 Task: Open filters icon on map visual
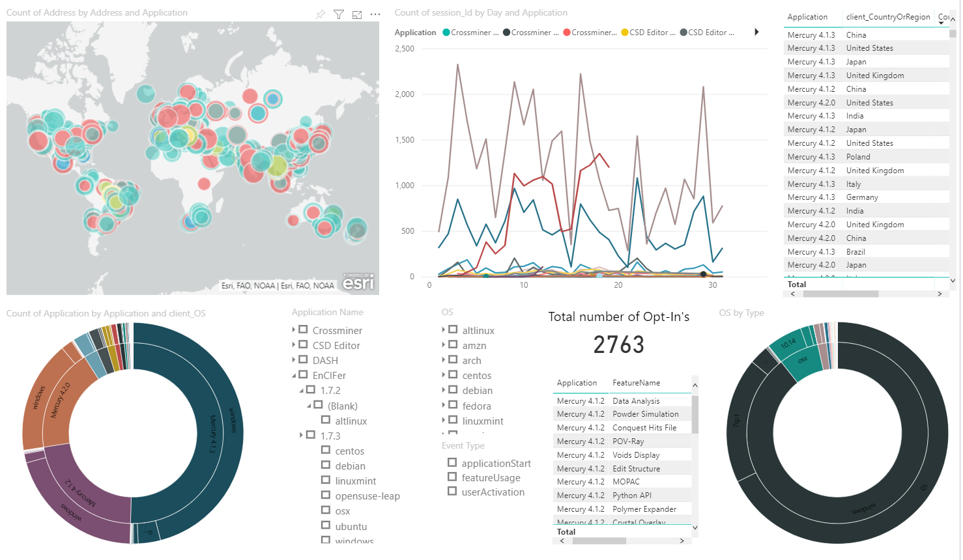pos(339,14)
